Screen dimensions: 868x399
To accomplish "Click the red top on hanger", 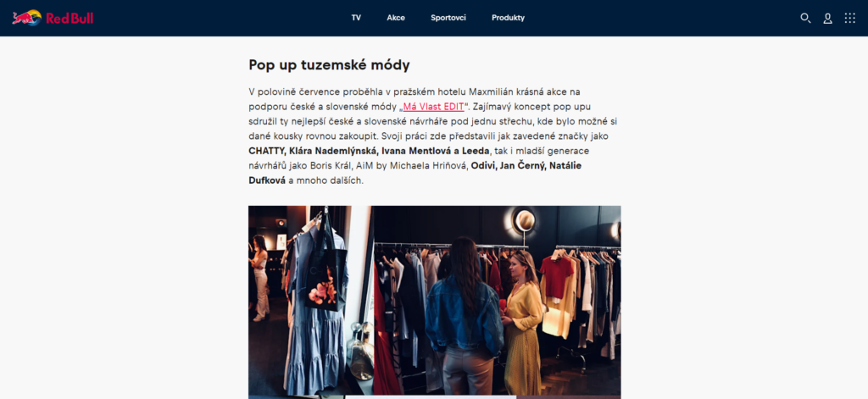I will click(x=557, y=275).
